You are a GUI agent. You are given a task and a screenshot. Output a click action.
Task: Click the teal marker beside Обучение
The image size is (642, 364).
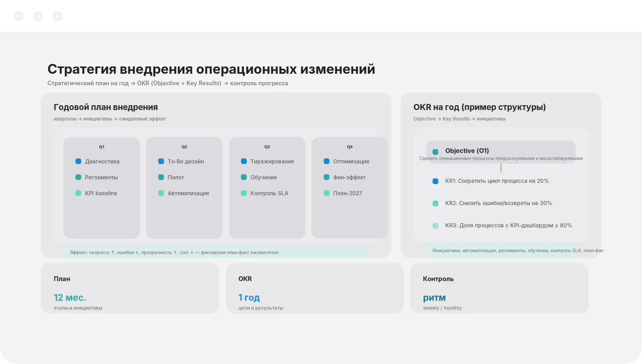click(x=244, y=177)
